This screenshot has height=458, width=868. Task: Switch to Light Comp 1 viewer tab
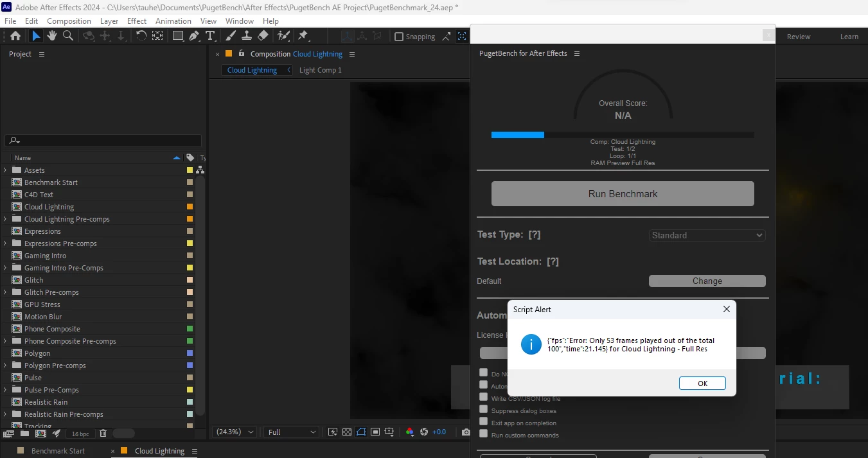pyautogui.click(x=321, y=70)
